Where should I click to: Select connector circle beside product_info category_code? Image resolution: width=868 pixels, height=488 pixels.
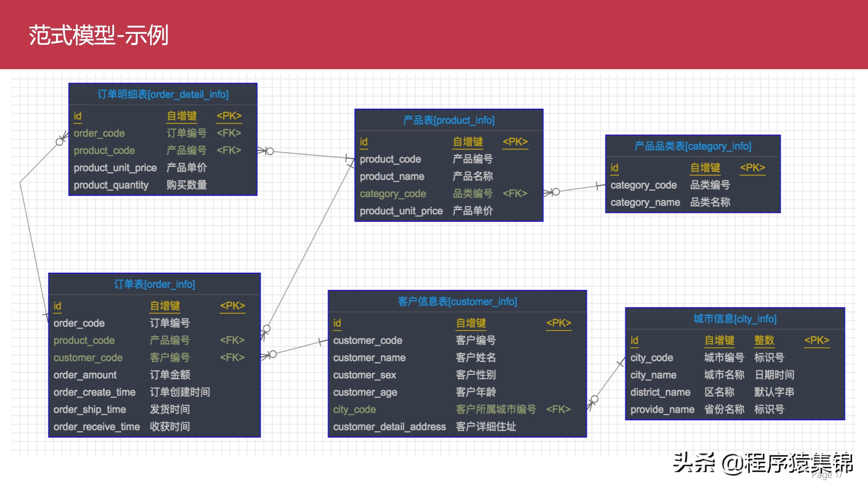(556, 192)
